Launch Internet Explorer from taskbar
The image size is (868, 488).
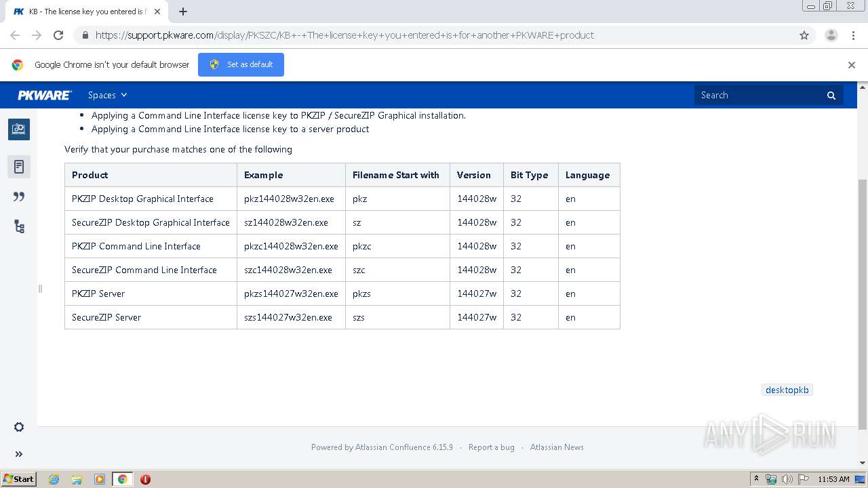coord(54,479)
